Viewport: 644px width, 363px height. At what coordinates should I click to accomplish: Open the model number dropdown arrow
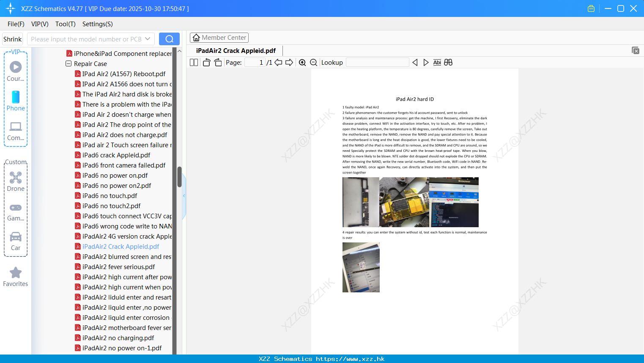coord(148,39)
